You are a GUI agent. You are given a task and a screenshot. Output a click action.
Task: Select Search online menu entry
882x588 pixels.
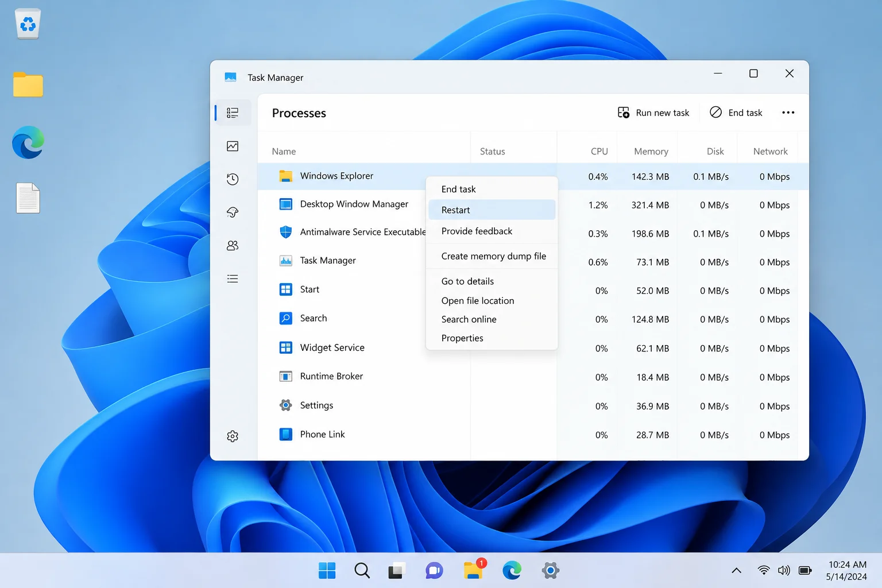click(x=492, y=319)
